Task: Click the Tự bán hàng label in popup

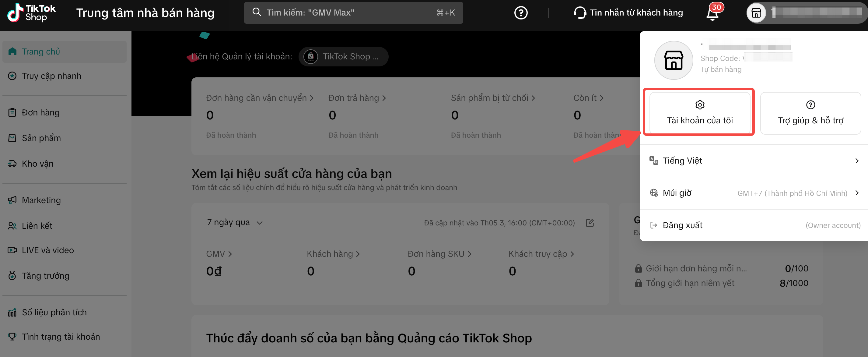Action: coord(721,69)
